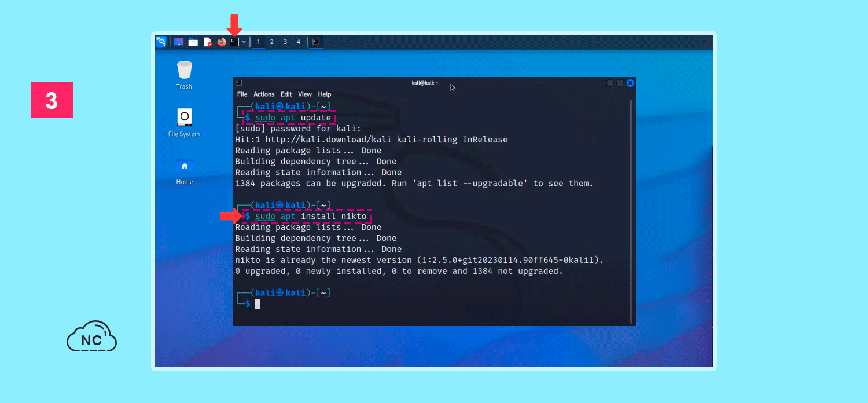Select the terminal window button in the taskbar
Screen dimensions: 868x403
coord(316,42)
